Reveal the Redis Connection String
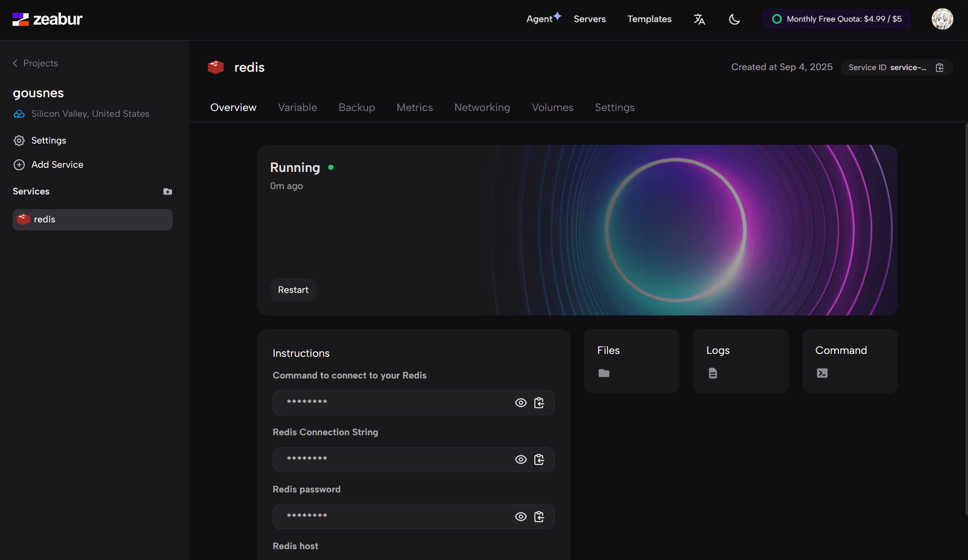Screen dimensions: 968x560 pos(521,460)
